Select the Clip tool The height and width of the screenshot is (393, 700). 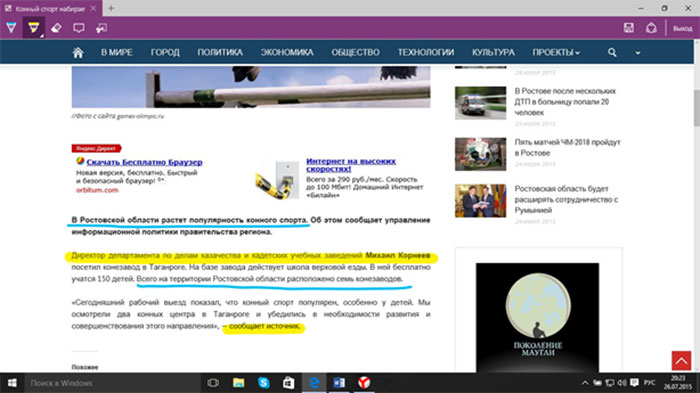click(x=101, y=28)
